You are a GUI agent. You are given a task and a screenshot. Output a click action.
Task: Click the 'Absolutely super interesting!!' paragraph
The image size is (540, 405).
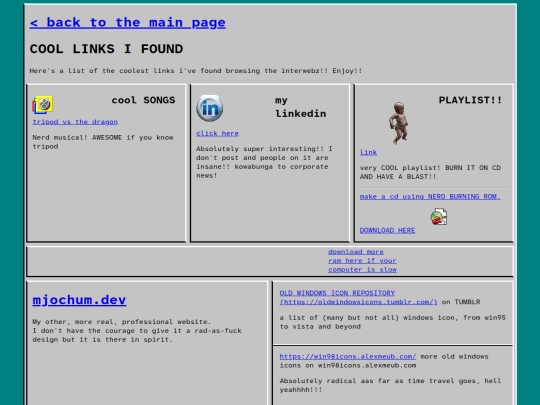[264, 162]
